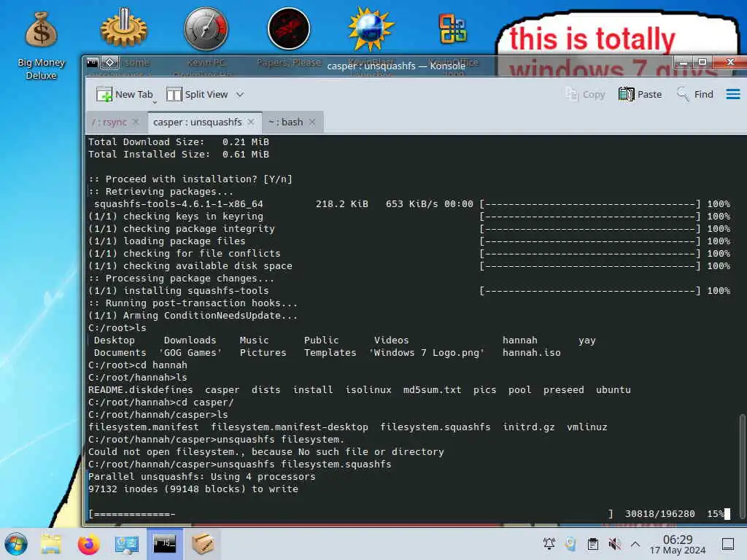Open notifications bell in system tray
Viewport: 747px width, 560px height.
point(549,543)
